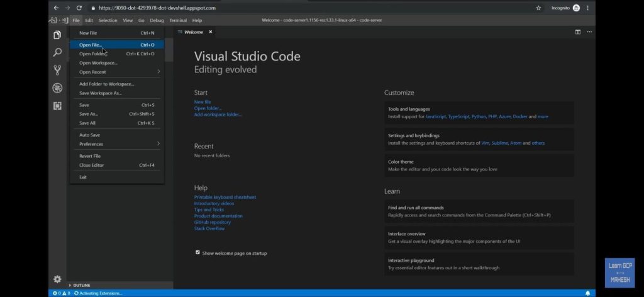Click the Add workspace folder... link
644x297 pixels.
point(218,115)
